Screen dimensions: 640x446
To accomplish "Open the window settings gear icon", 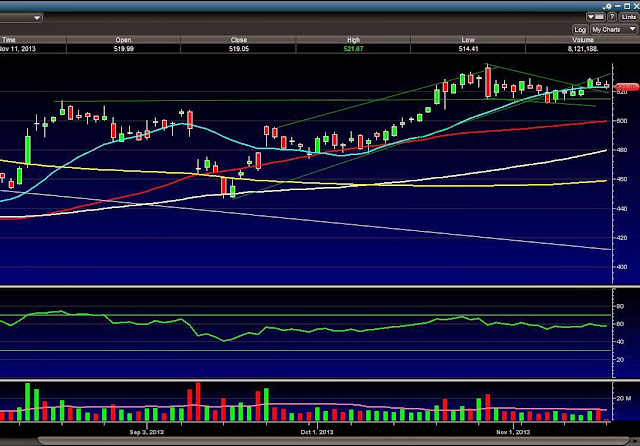I will 608,6.
